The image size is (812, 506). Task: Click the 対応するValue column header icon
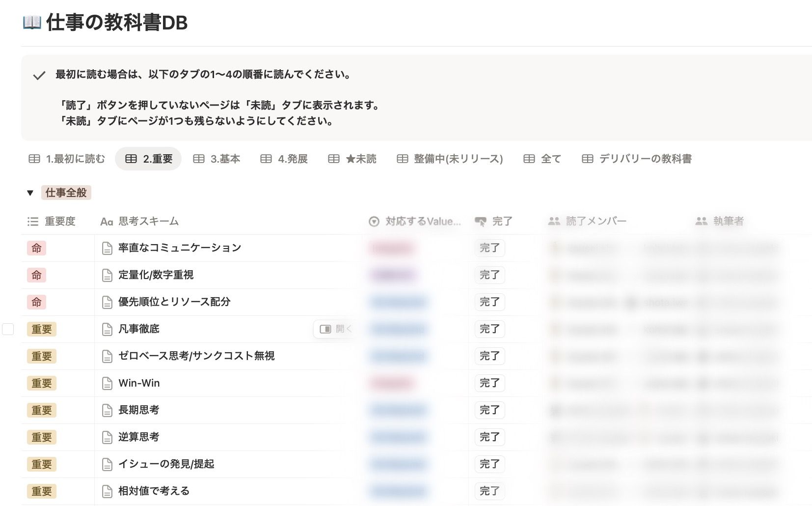pos(374,222)
